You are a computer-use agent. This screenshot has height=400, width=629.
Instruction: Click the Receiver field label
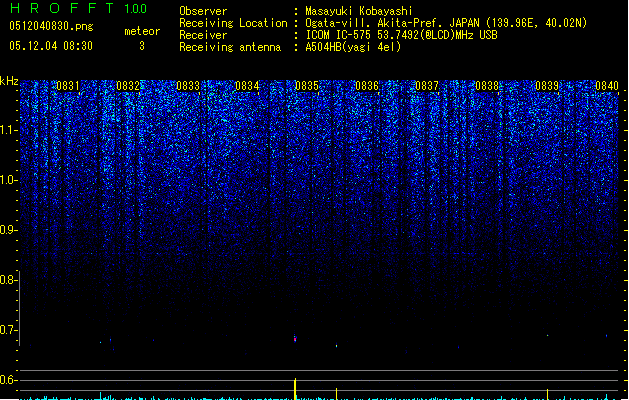pos(203,35)
